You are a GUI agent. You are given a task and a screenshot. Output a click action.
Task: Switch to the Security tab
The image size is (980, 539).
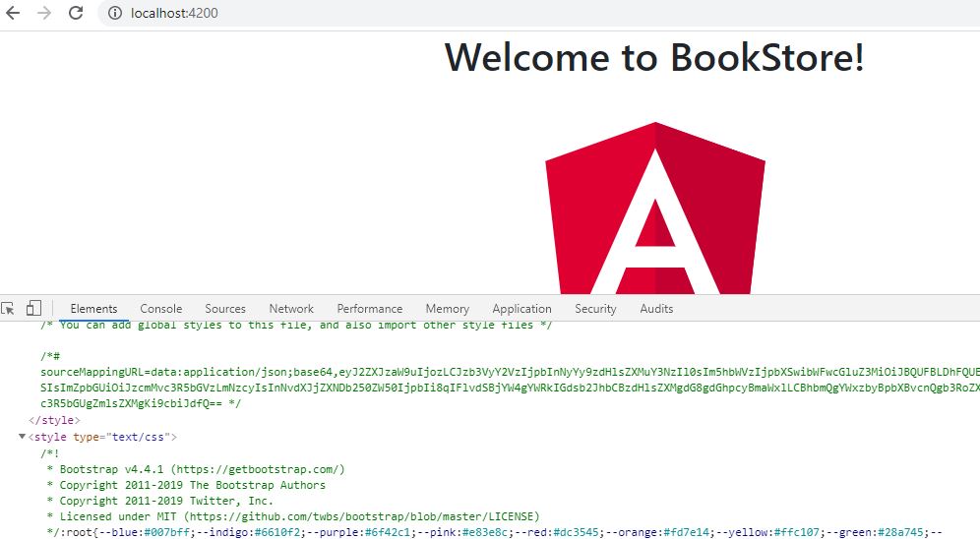pyautogui.click(x=595, y=309)
